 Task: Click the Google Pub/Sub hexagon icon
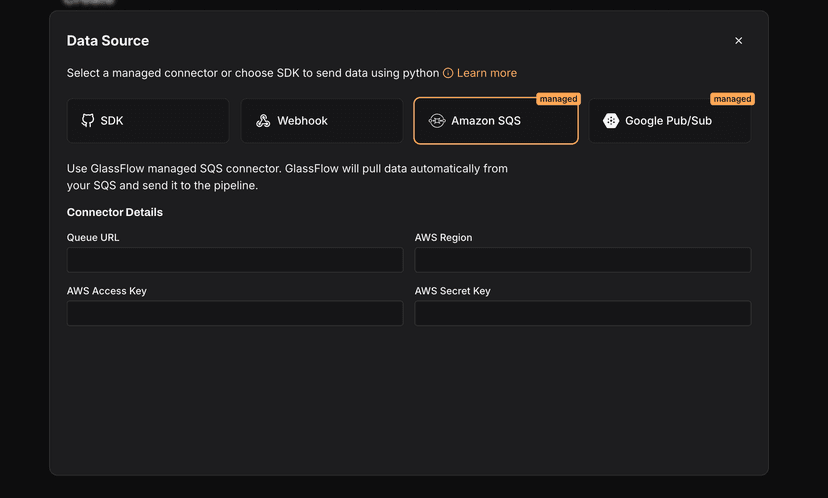point(611,121)
